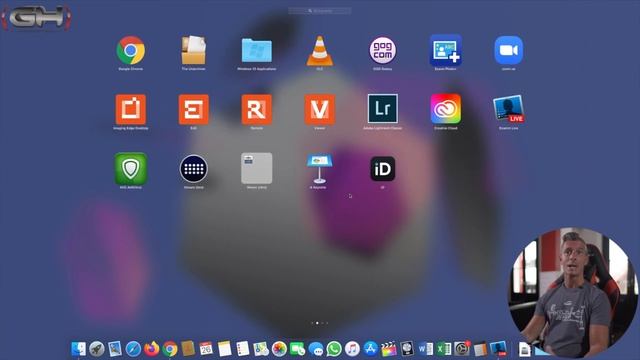Screen dimensions: 640x360
Task: Open System Preferences from the Dock
Action: pyautogui.click(x=462, y=349)
